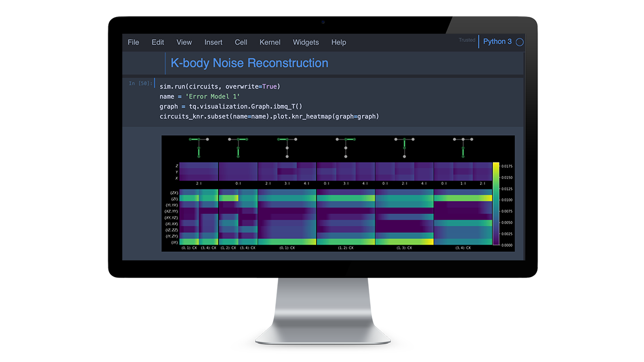Image resolution: width=644 pixels, height=362 pixels.
Task: Click the Trusted notebook indicator
Action: coord(467,40)
